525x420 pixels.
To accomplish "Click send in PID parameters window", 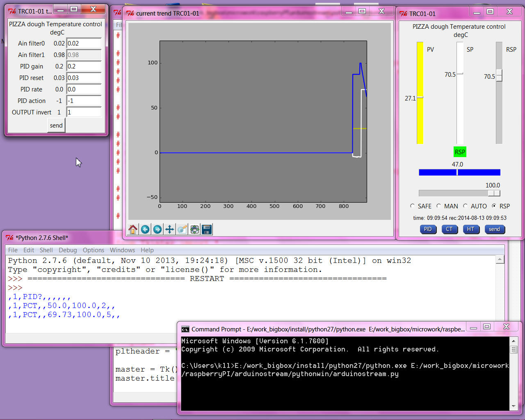I will pos(56,126).
